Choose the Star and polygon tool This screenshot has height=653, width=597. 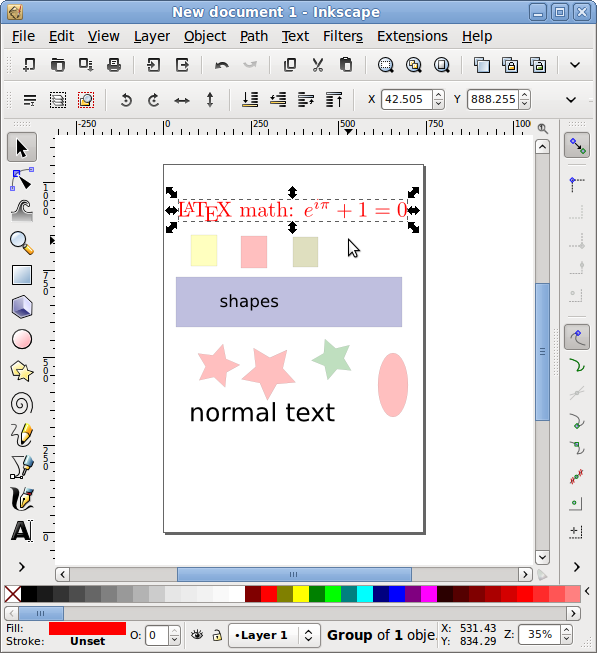22,371
